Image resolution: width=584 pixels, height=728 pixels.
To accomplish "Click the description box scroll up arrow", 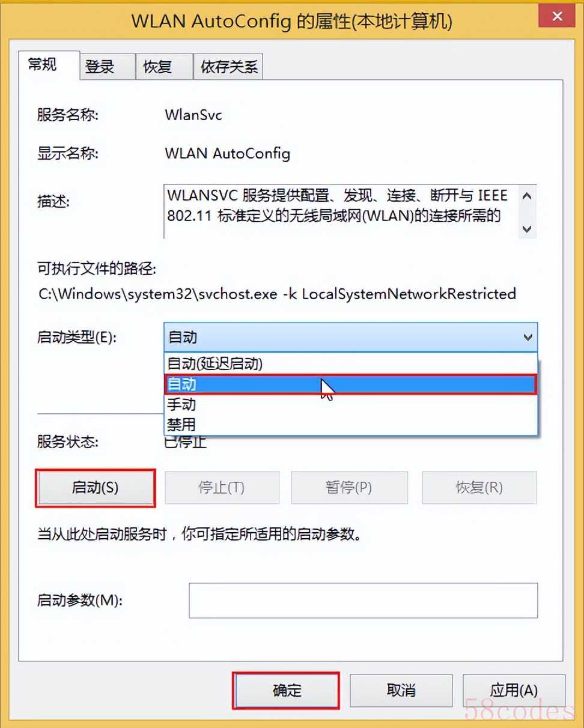I will tap(527, 196).
